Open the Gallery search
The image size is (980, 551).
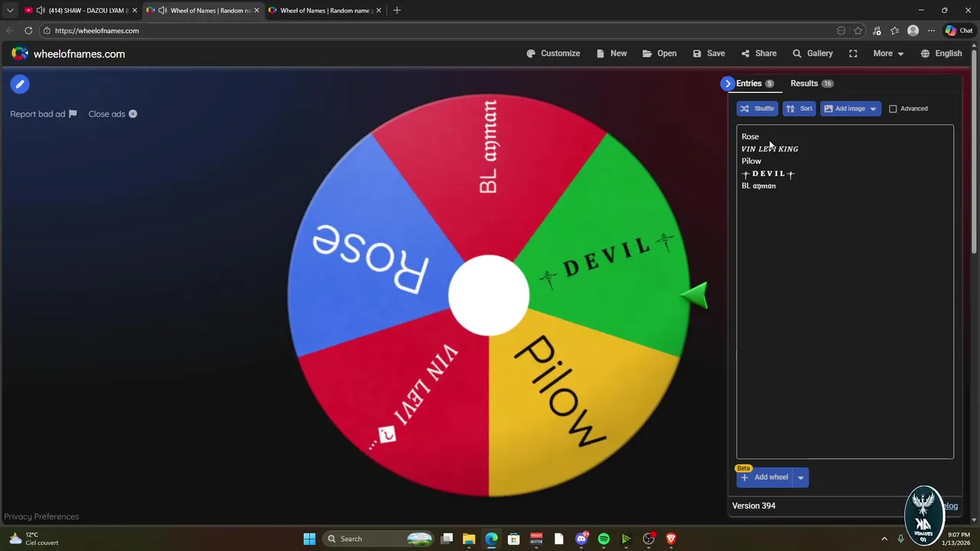[x=812, y=54]
